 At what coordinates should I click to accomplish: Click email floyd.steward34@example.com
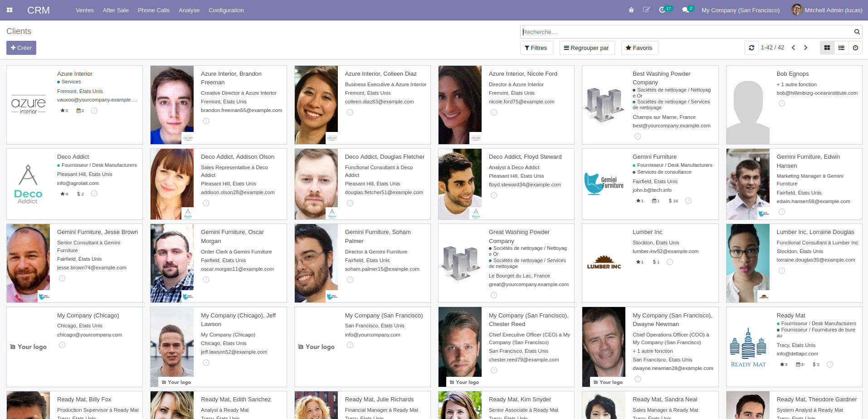[525, 185]
